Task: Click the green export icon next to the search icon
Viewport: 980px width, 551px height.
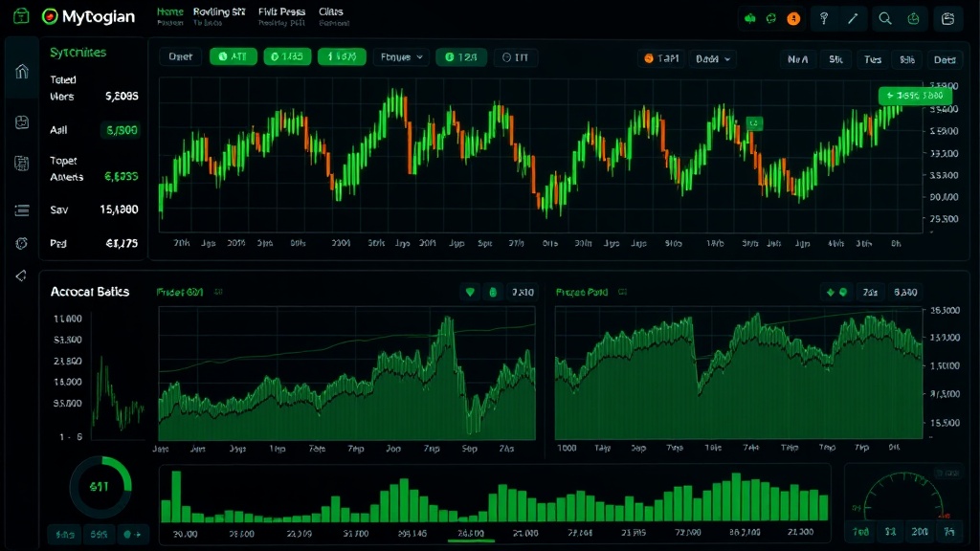Action: [913, 19]
